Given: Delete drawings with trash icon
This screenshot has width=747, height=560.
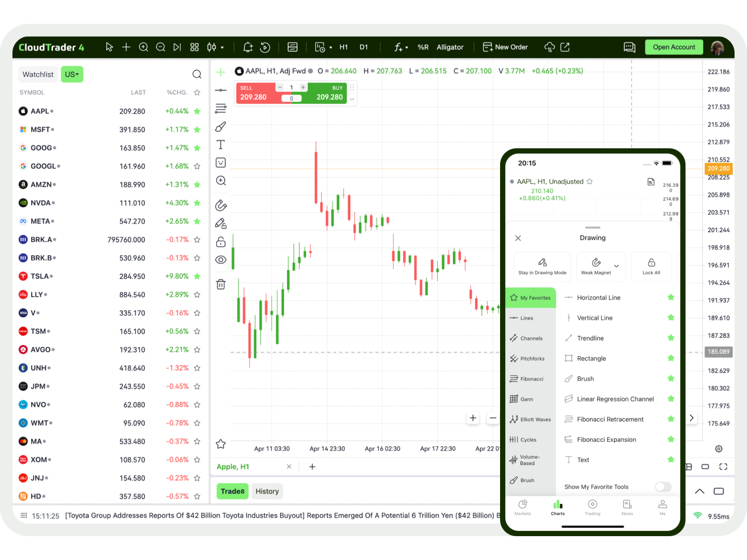Looking at the screenshot, I should tap(221, 284).
